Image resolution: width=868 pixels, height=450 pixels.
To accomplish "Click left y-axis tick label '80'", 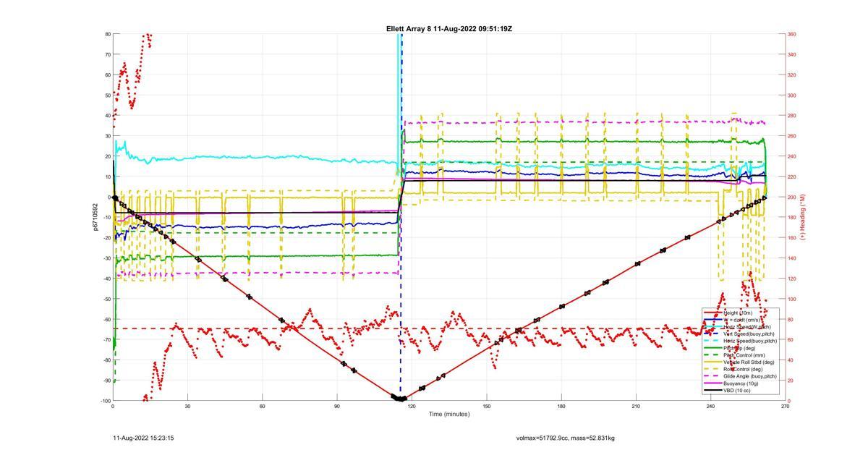I will click(x=107, y=34).
